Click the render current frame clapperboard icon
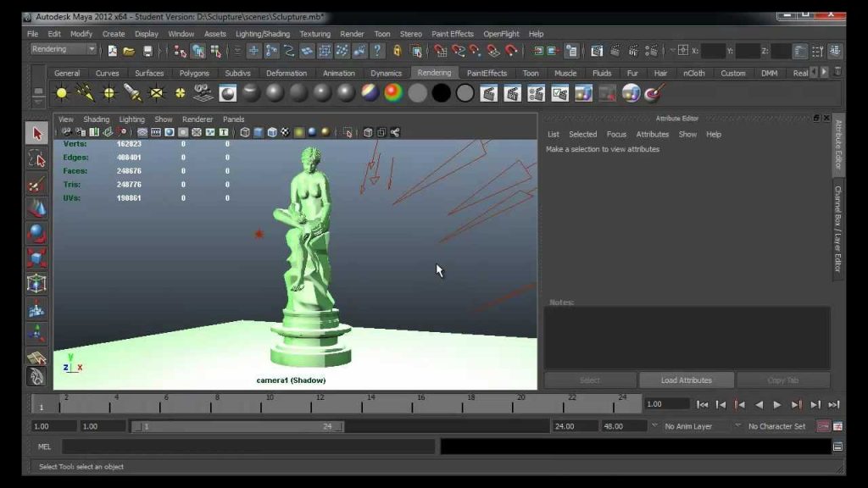This screenshot has height=488, width=868. point(488,93)
